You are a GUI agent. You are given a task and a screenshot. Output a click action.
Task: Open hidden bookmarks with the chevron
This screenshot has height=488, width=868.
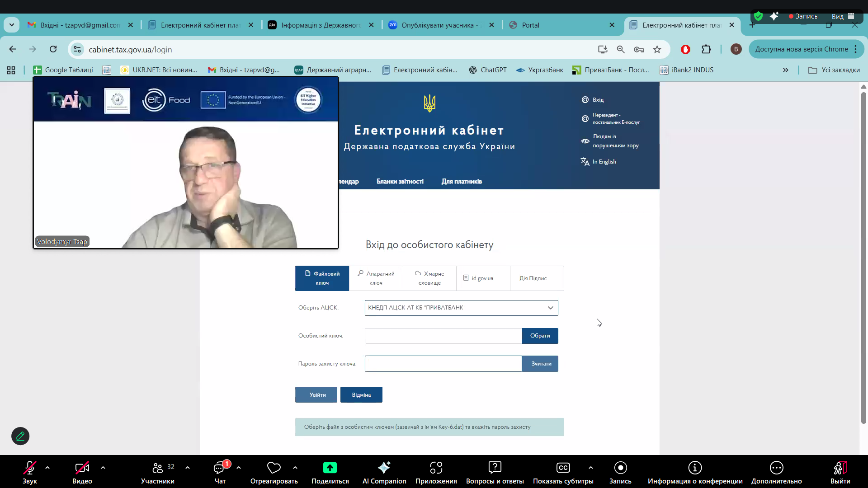786,70
